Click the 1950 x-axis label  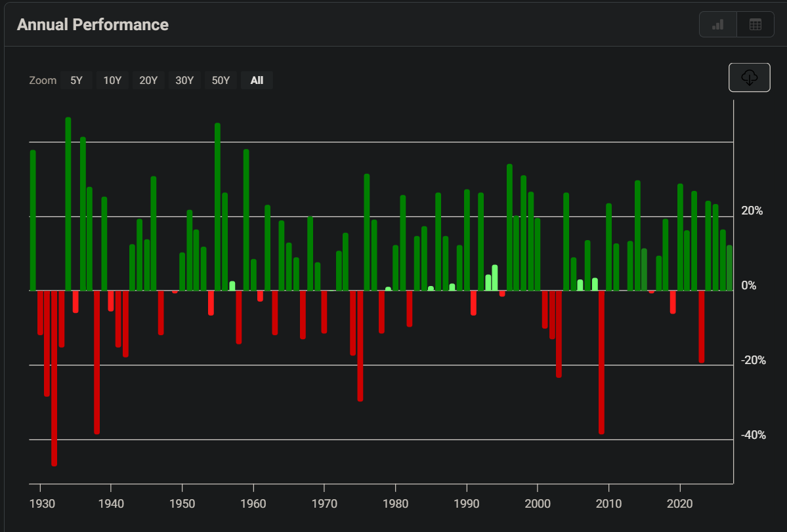point(182,503)
